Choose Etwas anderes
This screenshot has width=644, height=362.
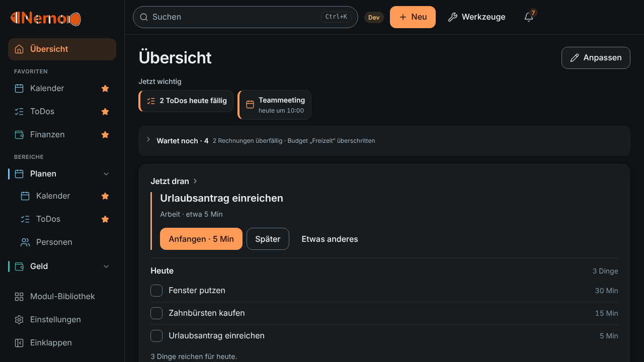[330, 239]
